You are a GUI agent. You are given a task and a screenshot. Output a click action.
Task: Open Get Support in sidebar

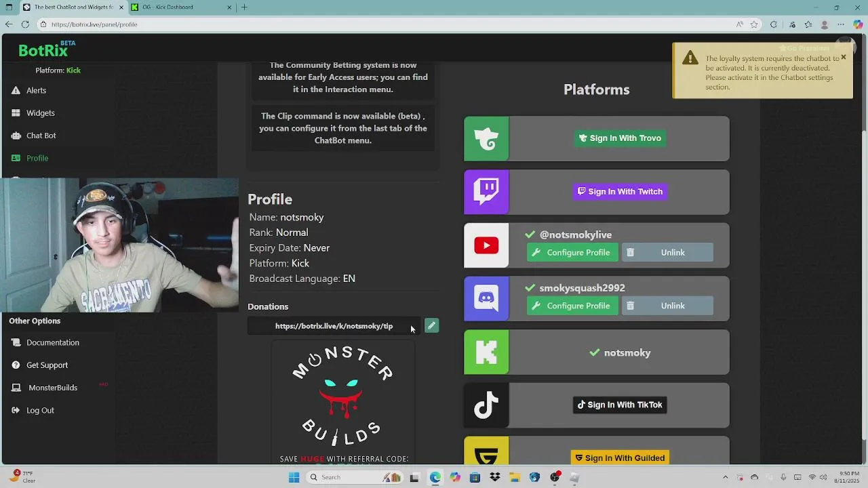pyautogui.click(x=47, y=365)
